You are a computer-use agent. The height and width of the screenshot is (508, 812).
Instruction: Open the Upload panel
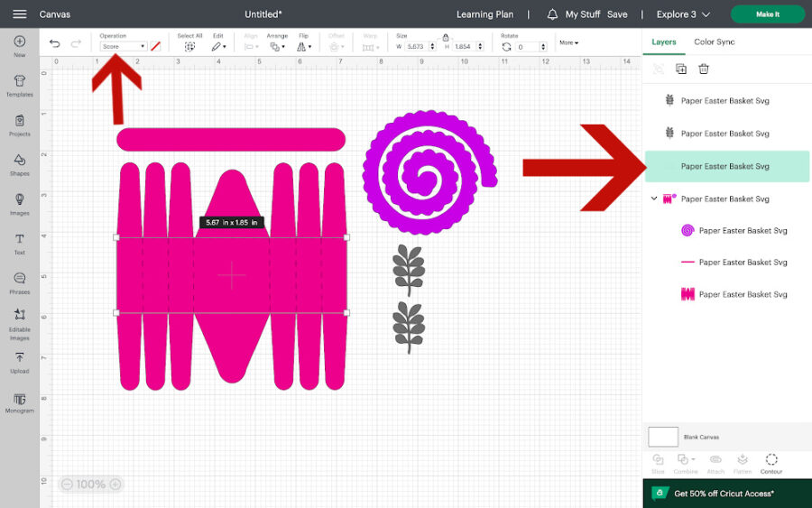coord(19,362)
